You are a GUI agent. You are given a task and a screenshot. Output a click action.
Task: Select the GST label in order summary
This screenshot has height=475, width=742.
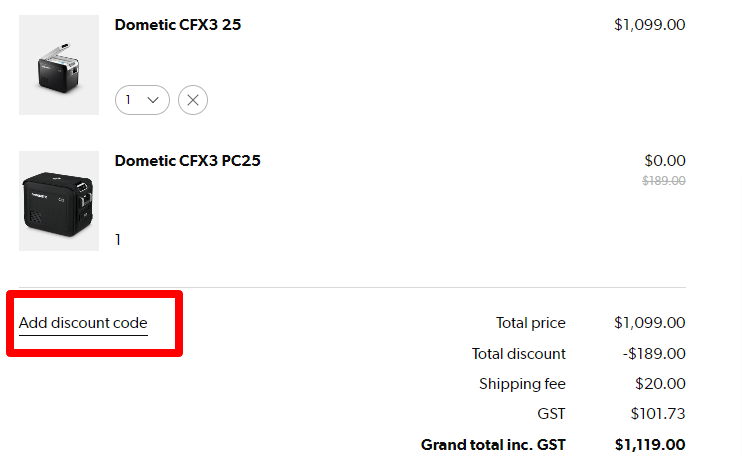551,414
